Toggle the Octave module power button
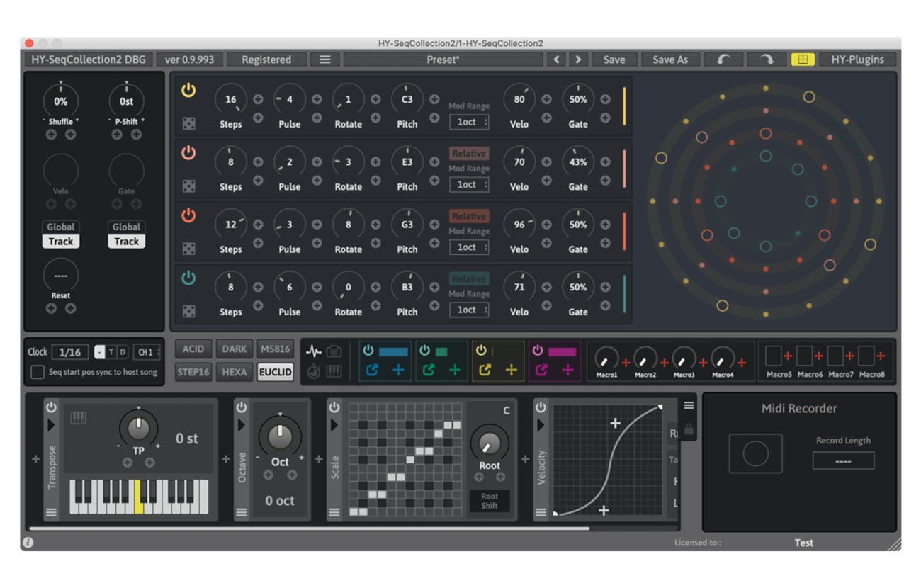This screenshot has height=588, width=921. 242,407
